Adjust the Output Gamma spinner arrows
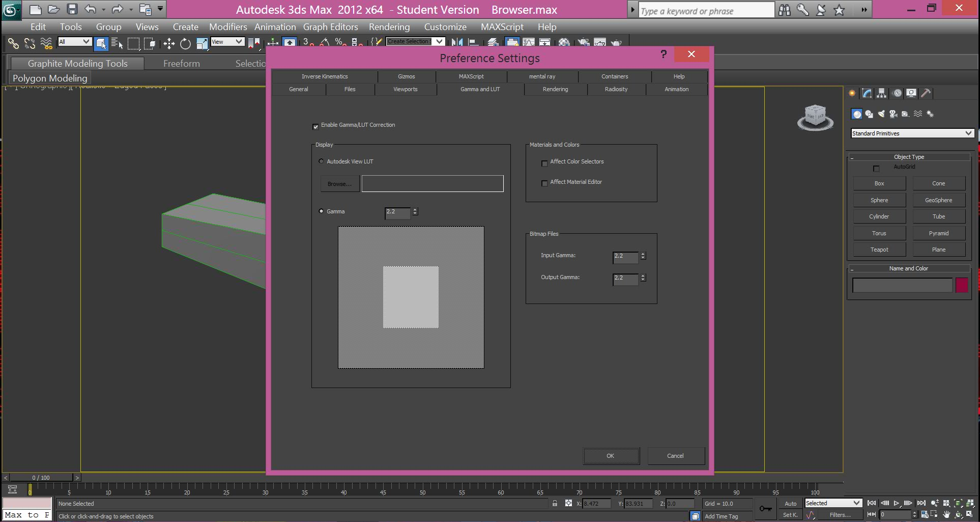The width and height of the screenshot is (980, 522). click(643, 278)
